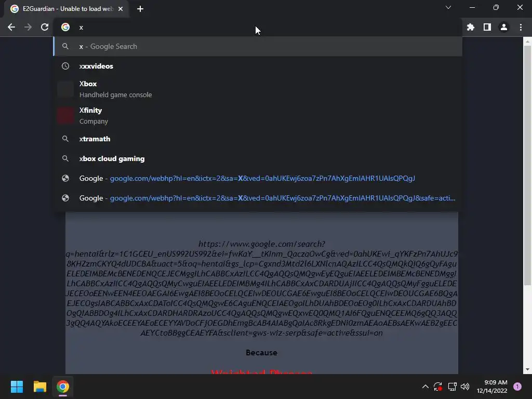The height and width of the screenshot is (399, 532).
Task: Click the Xbox suggestion thumbnail
Action: (65, 89)
